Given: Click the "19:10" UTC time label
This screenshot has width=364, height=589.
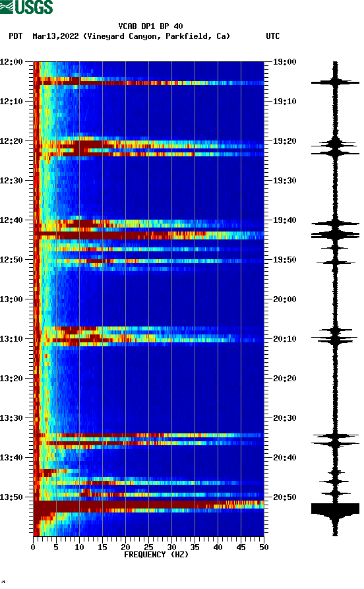Looking at the screenshot, I should click(x=284, y=101).
